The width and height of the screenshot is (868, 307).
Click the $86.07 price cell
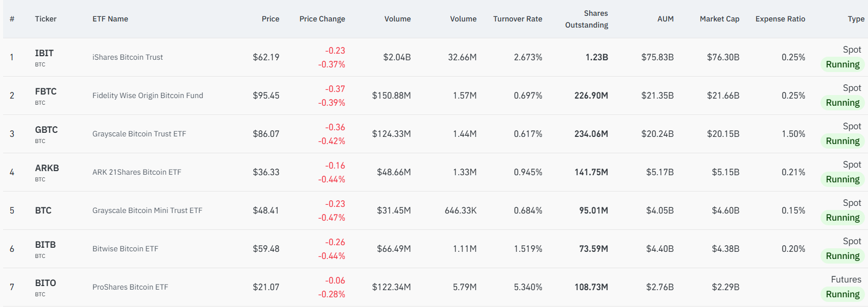pyautogui.click(x=266, y=134)
